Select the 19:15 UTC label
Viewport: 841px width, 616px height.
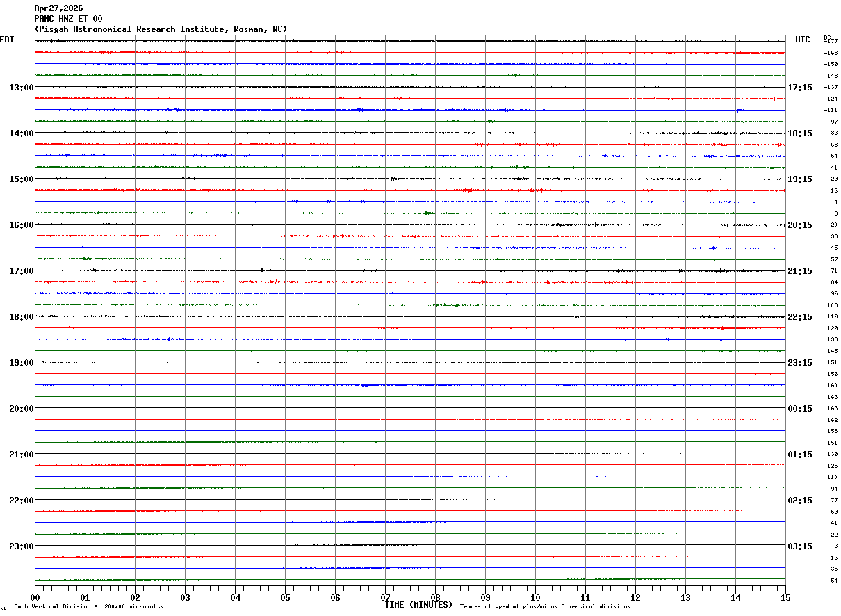(x=800, y=179)
